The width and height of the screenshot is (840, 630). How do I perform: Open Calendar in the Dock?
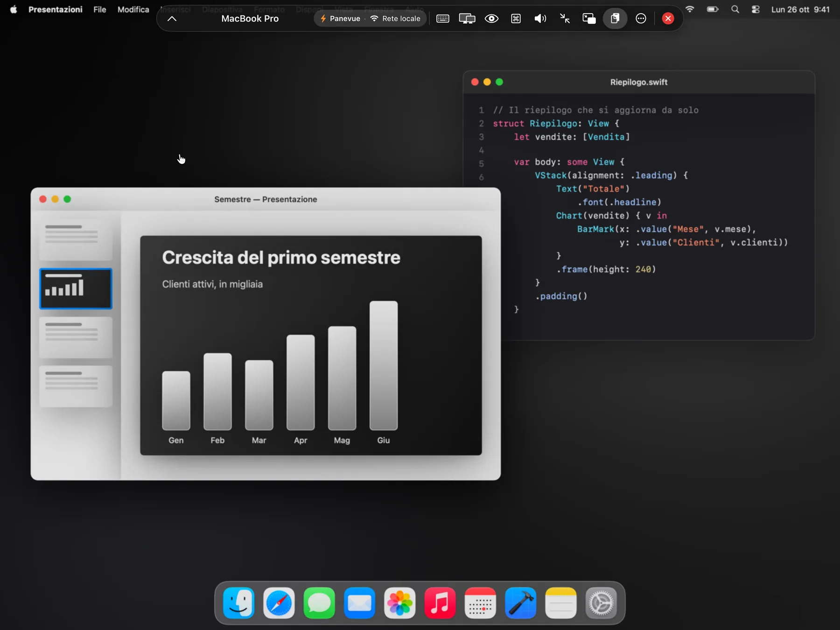pyautogui.click(x=480, y=603)
